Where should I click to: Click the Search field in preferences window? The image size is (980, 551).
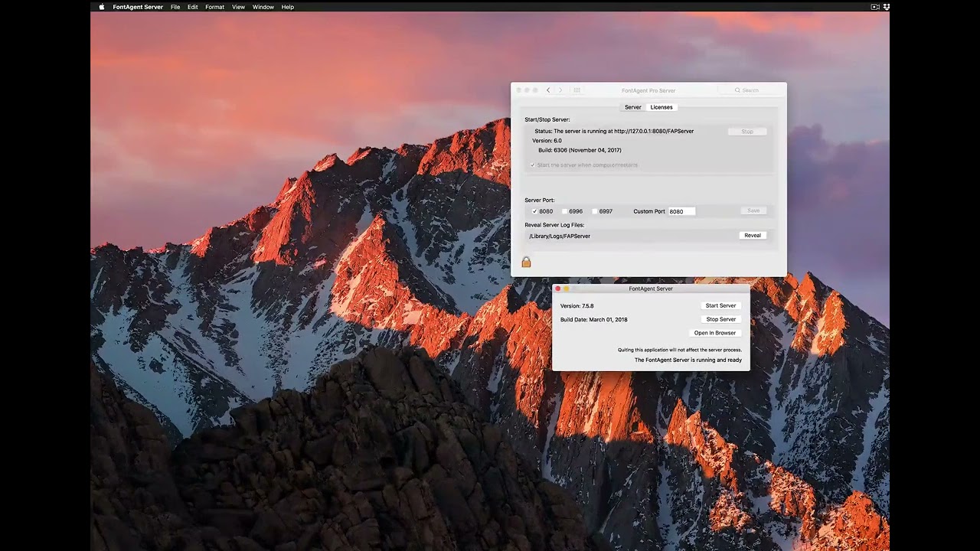click(750, 90)
